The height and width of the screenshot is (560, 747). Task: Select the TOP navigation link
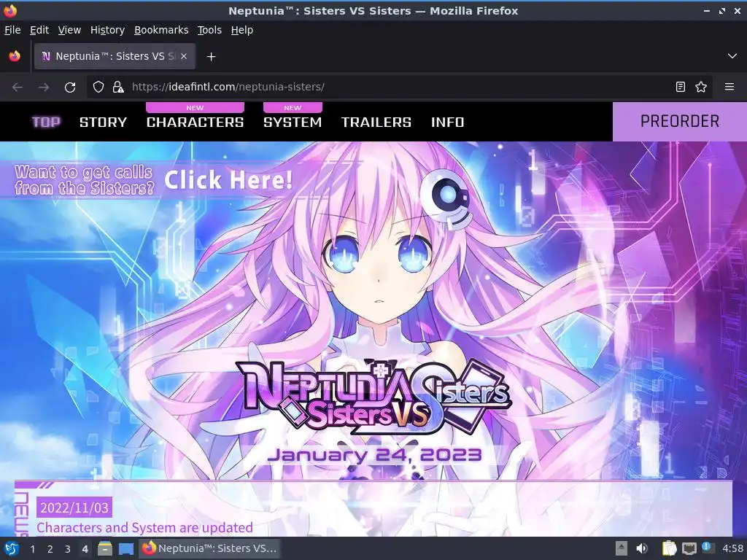pos(46,122)
